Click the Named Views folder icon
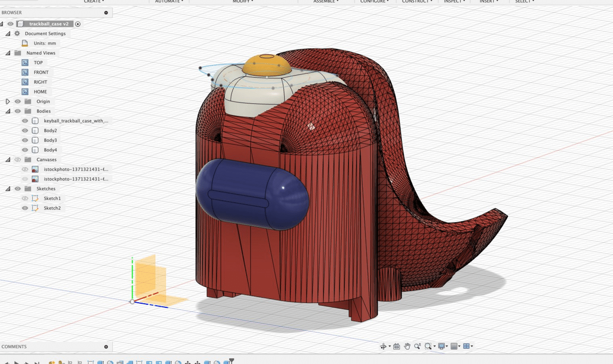 [17, 53]
